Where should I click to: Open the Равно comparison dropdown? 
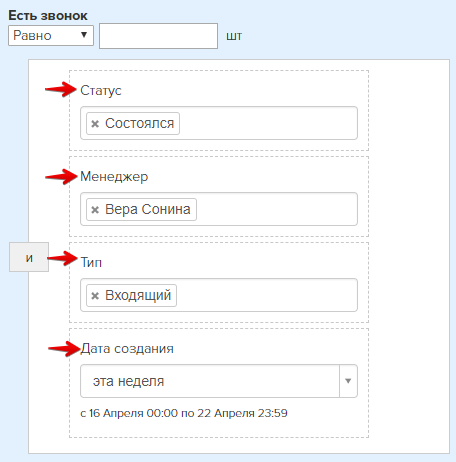(x=51, y=35)
